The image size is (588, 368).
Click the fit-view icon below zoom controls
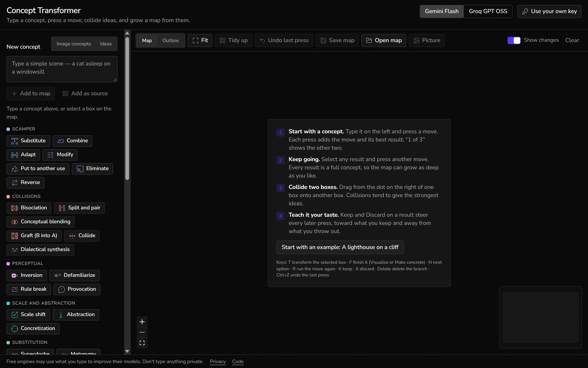click(142, 343)
